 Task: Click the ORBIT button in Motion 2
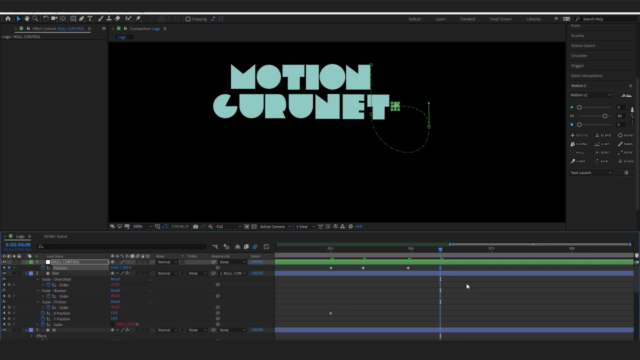click(603, 153)
